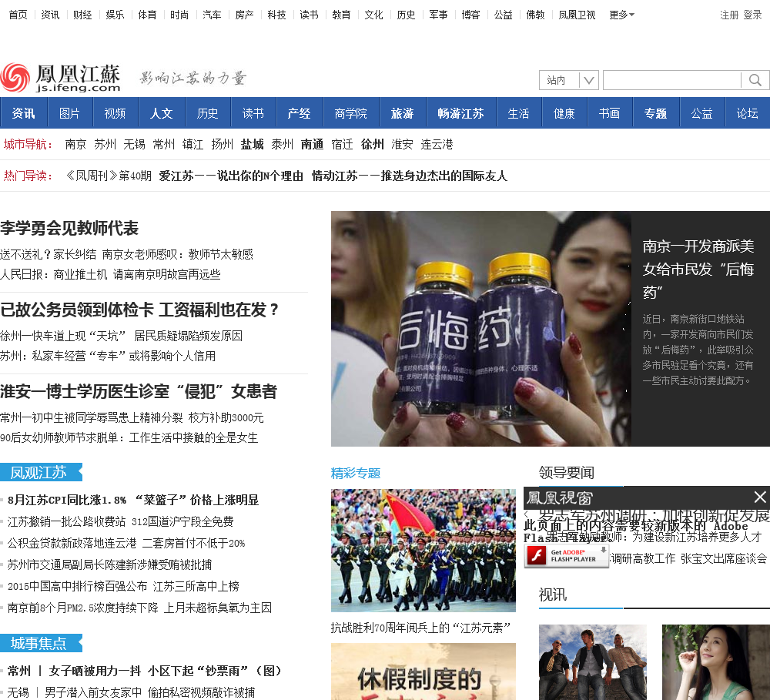Open the 健康 navigation tab
The width and height of the screenshot is (770, 700).
click(x=564, y=113)
